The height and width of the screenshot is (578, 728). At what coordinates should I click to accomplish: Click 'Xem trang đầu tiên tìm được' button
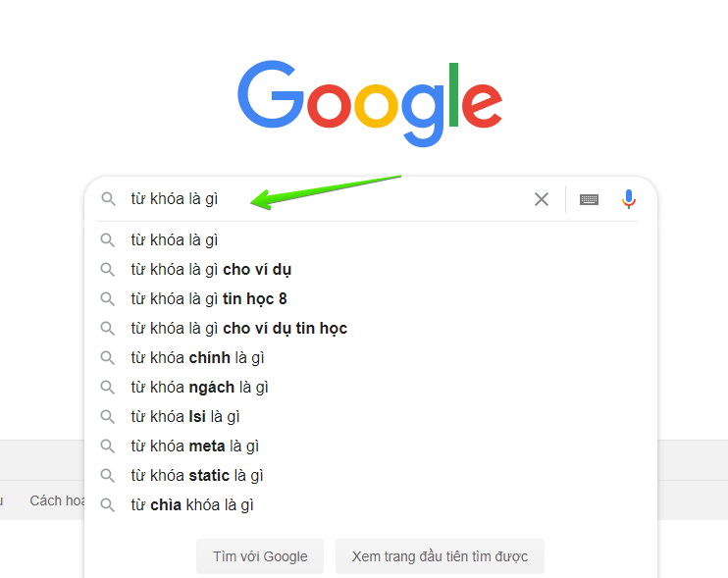point(440,556)
